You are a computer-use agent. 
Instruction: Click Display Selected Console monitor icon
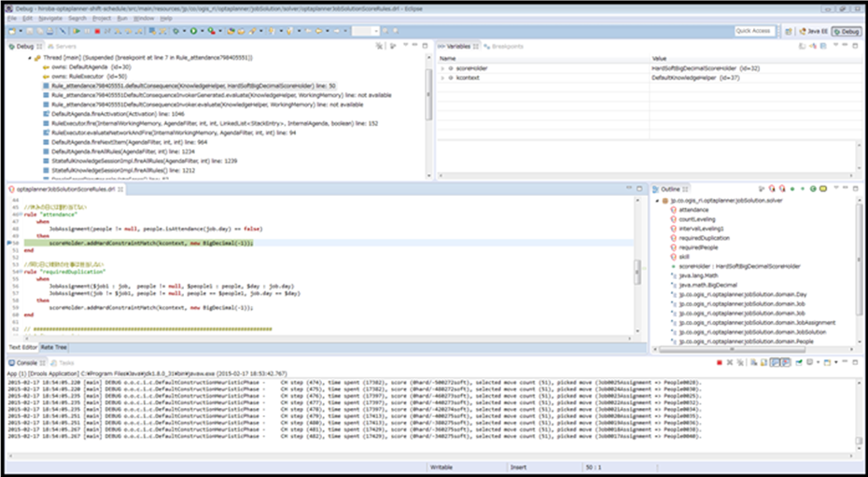point(809,362)
